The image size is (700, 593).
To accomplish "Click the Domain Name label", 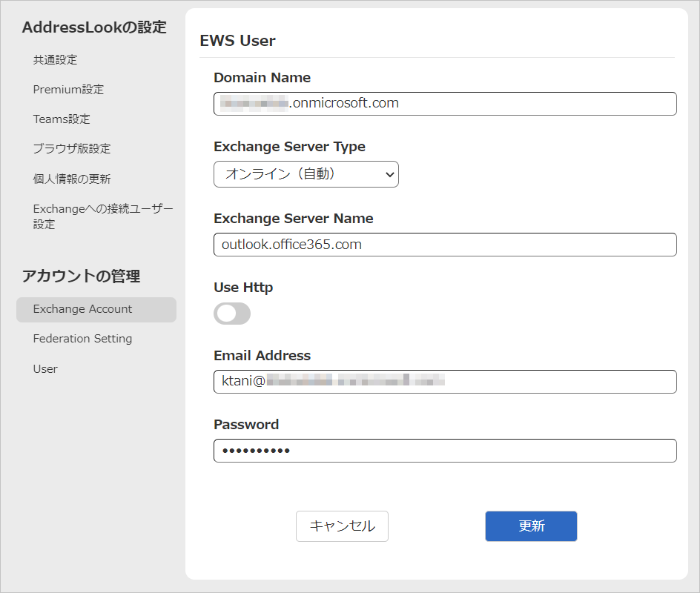I will coord(262,78).
